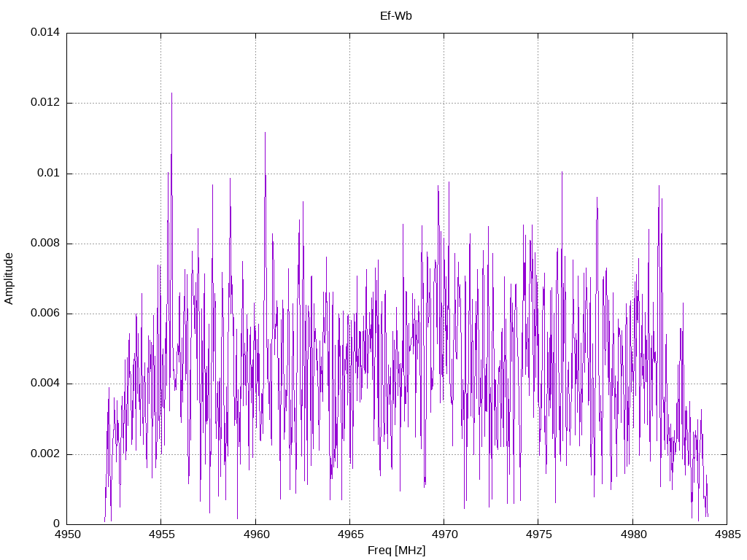Viewport: 747px width, 560px height.
Task: Select the 0.006 y-axis tick label
Action: click(45, 314)
